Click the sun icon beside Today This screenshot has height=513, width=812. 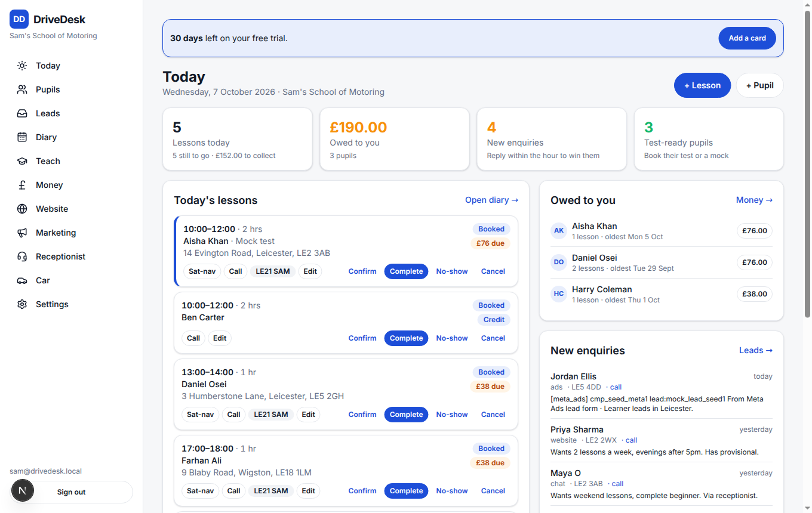pos(22,66)
